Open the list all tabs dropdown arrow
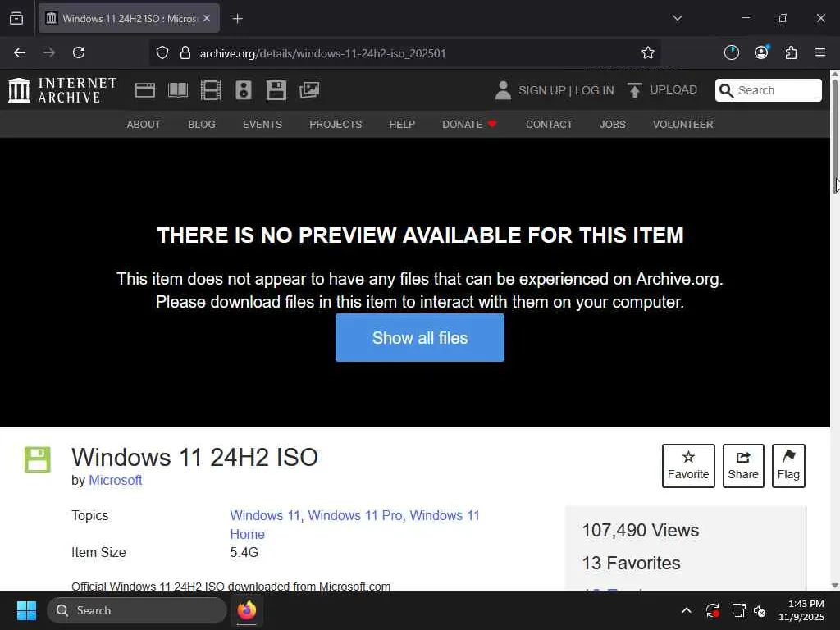 (677, 18)
